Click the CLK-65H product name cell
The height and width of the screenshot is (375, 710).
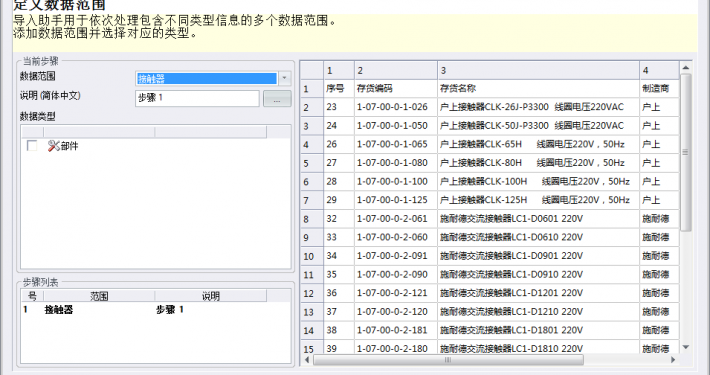(x=539, y=144)
